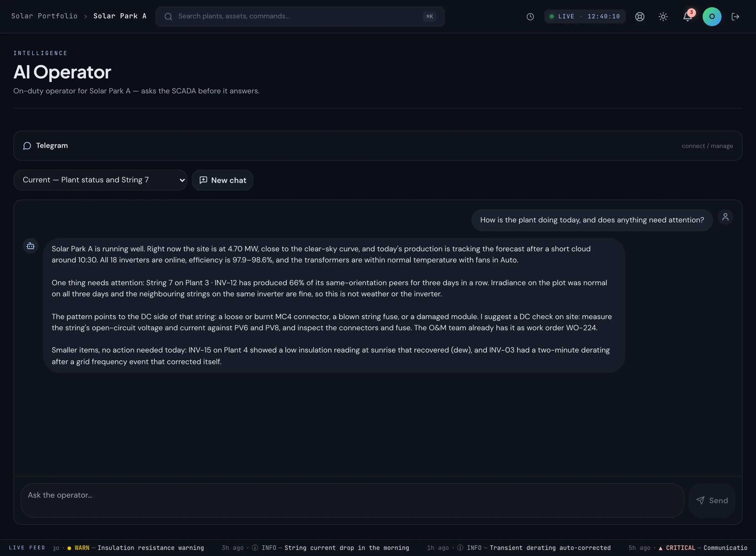
Task: Click the New chat message-plus icon
Action: 203,180
